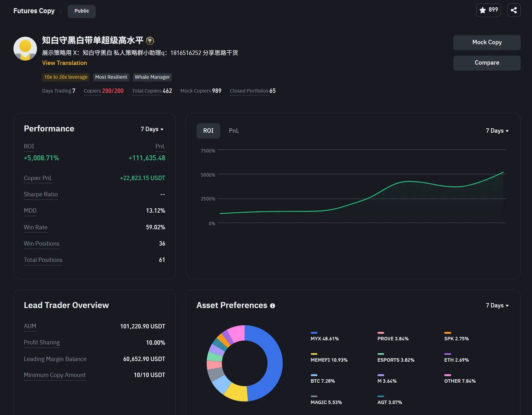This screenshot has width=532, height=415.
Task: Open the Copiers 200/200 info
Action: [104, 91]
